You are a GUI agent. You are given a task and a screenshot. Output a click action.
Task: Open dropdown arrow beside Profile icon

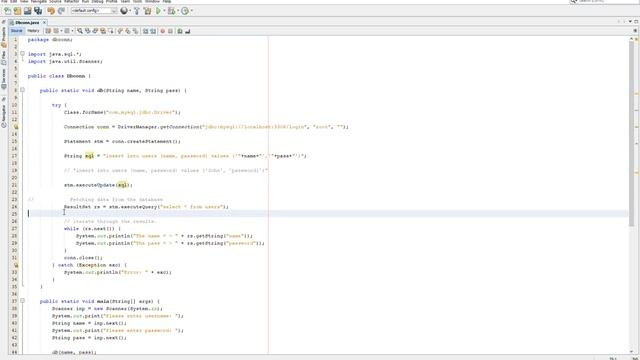(191, 11)
